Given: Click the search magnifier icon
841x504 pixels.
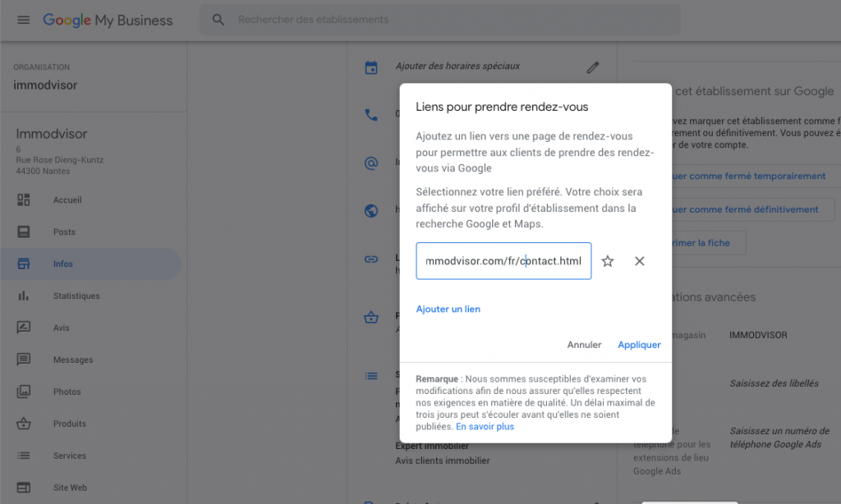Looking at the screenshot, I should pyautogui.click(x=218, y=20).
